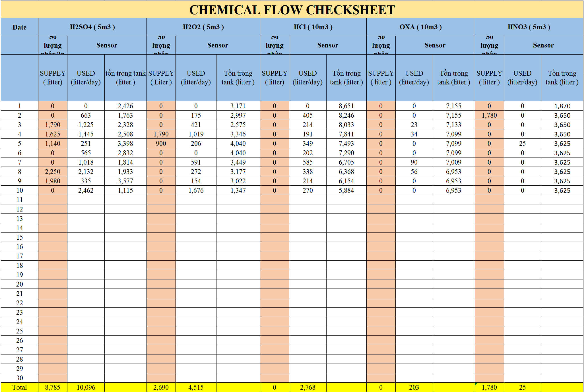Click HNO3 supply value 1,780 on day 2
The height and width of the screenshot is (392, 584).
click(489, 115)
